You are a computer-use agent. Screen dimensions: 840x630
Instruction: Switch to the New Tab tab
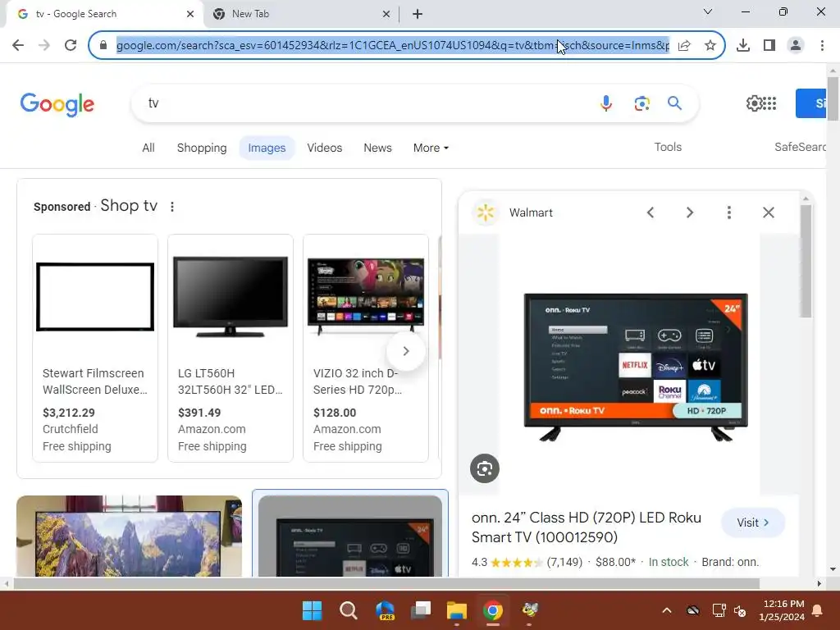(x=300, y=14)
